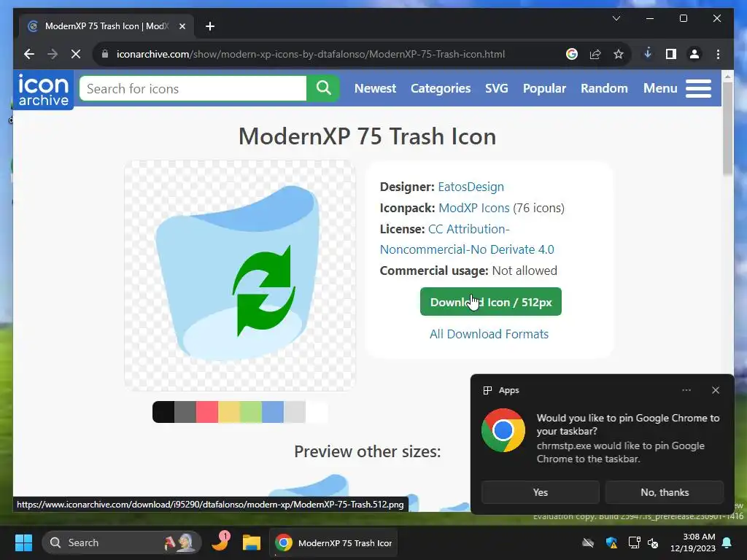
Task: Open File Explorer from taskbar
Action: 252,542
